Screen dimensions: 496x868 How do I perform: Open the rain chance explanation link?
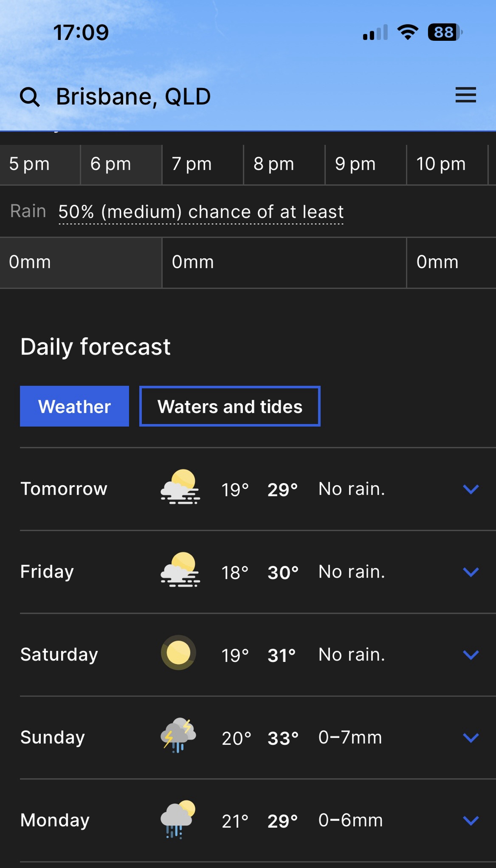201,212
